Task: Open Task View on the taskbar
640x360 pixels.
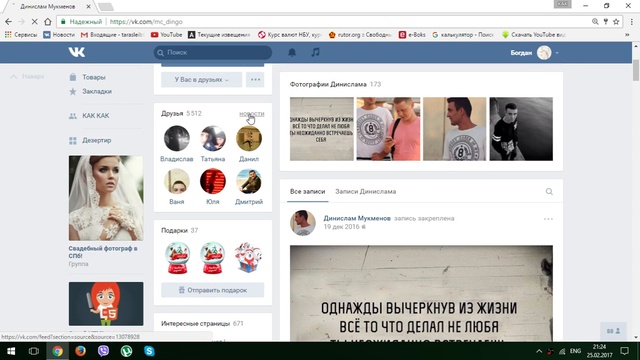Action: (x=34, y=351)
